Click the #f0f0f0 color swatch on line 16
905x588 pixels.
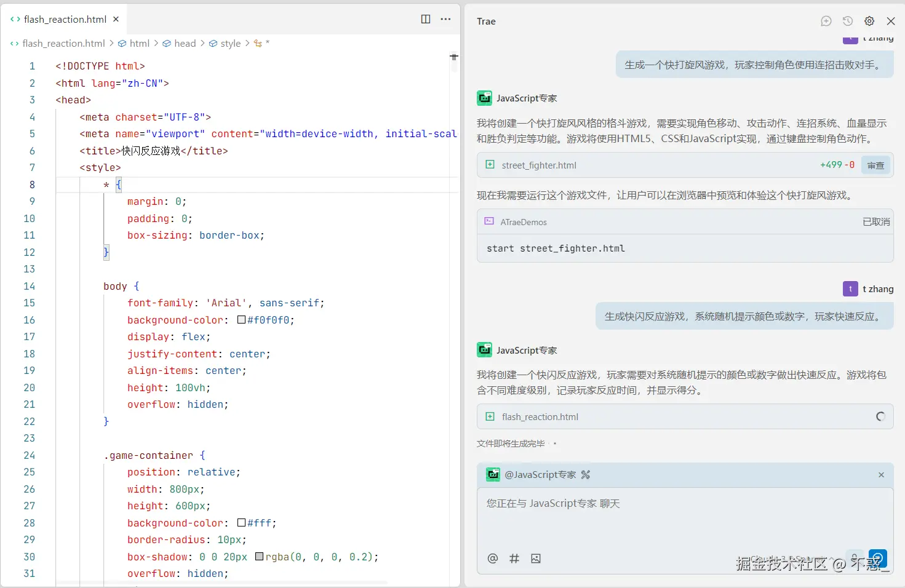241,320
